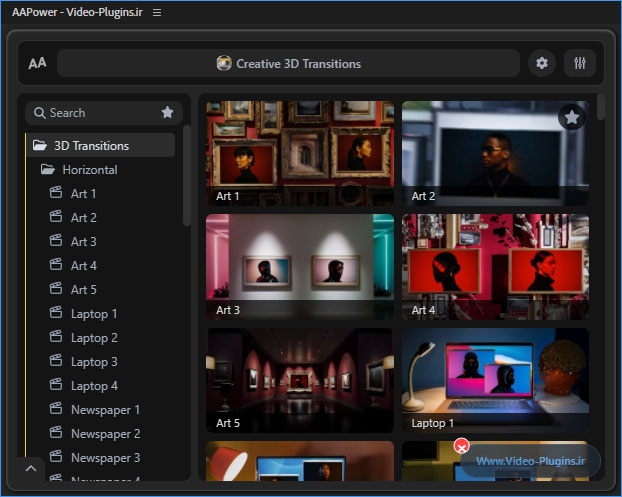The height and width of the screenshot is (497, 622).
Task: Select Laptop 3 label in the tree
Action: click(94, 362)
